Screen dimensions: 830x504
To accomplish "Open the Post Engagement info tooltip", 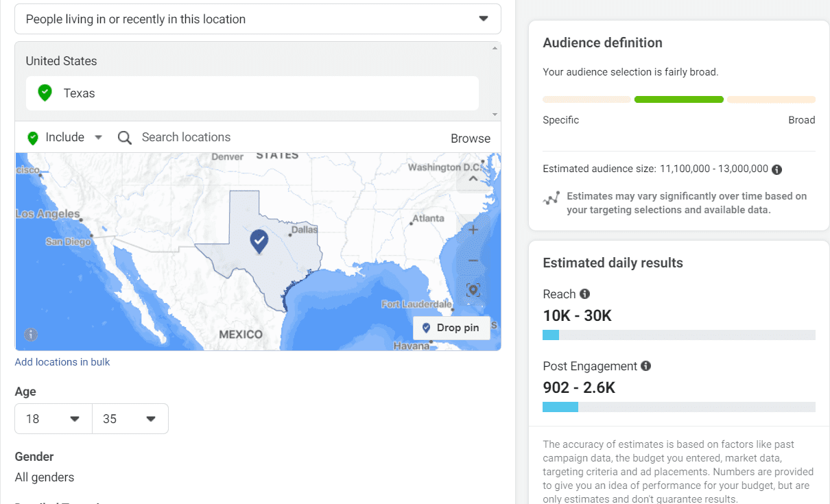I will coord(645,366).
